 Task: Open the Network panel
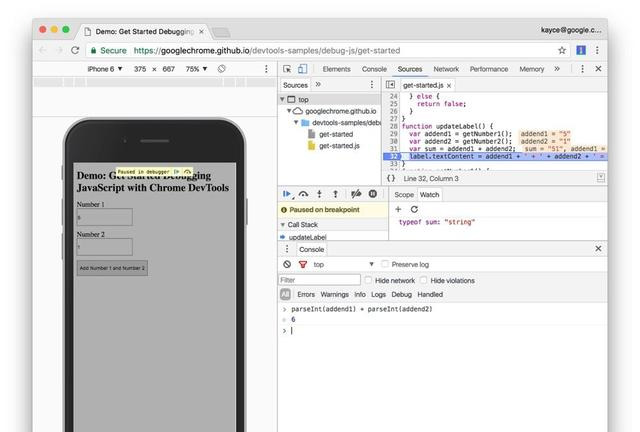point(446,69)
